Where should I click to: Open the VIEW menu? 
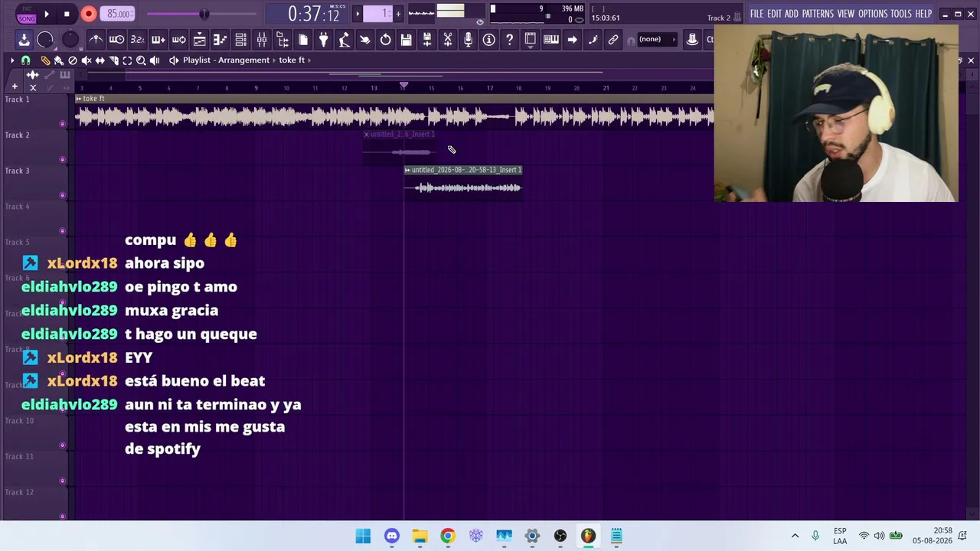click(846, 14)
